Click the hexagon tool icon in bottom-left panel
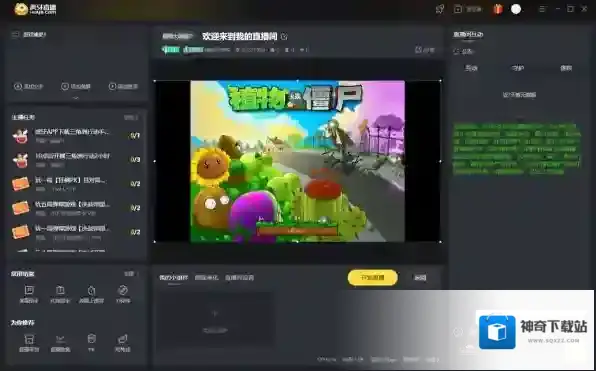596x371 pixels. [91, 290]
